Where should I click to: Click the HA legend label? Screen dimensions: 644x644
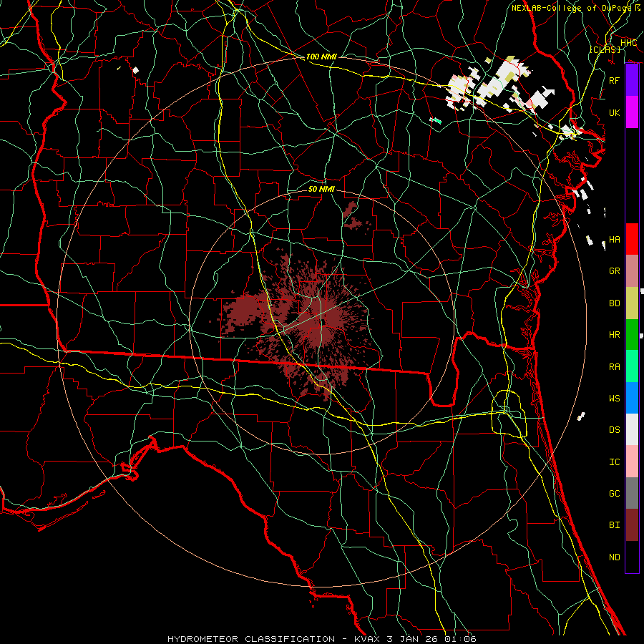click(614, 239)
